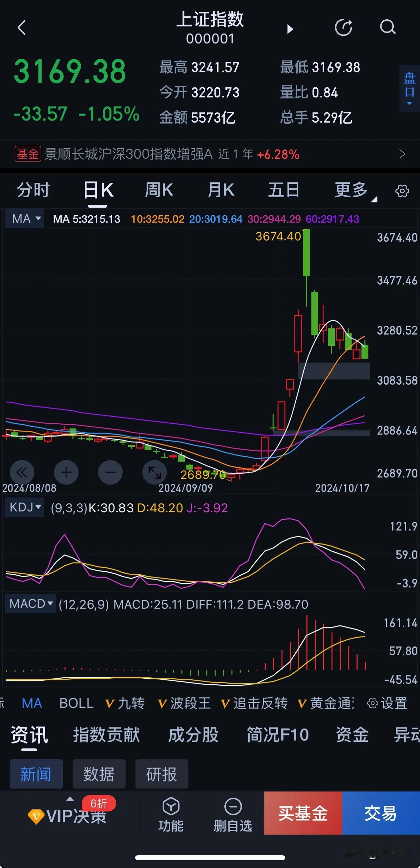Select BOLL overlay in indicator strip
The width and height of the screenshot is (420, 868).
pyautogui.click(x=76, y=704)
